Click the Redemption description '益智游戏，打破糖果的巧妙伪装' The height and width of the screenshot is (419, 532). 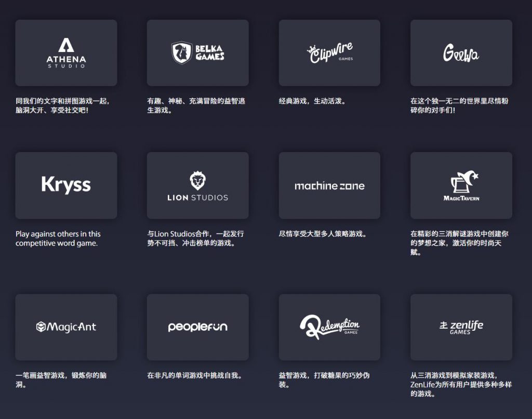[x=324, y=380]
